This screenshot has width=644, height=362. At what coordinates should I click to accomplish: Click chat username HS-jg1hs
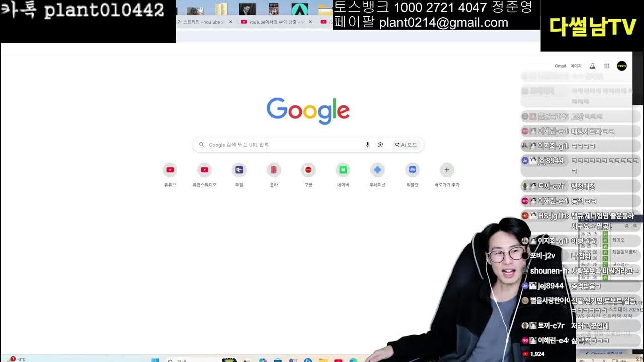553,216
